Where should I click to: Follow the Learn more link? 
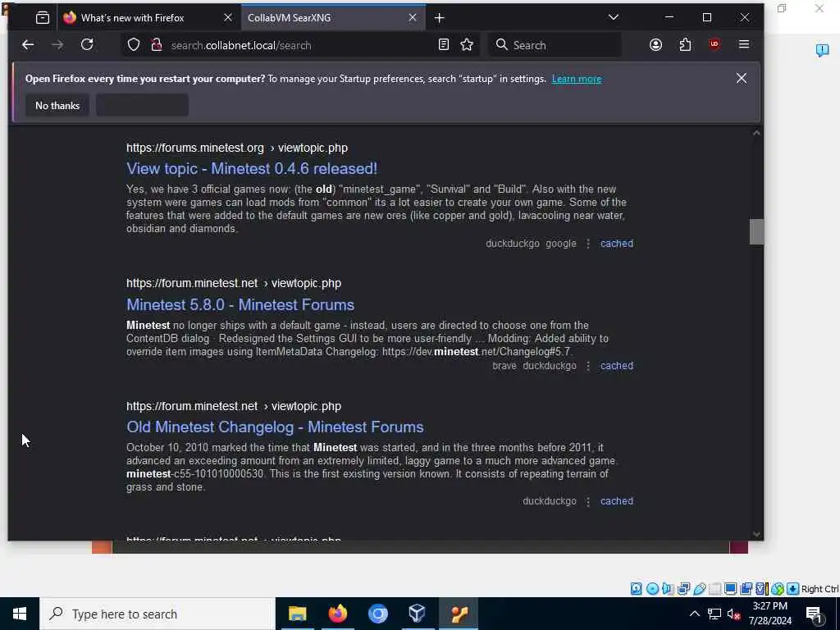pyautogui.click(x=577, y=79)
